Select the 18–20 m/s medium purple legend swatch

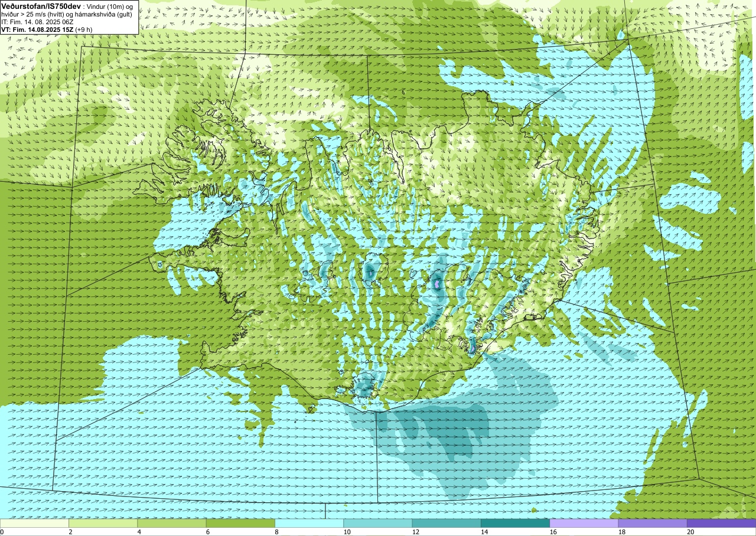(653, 523)
